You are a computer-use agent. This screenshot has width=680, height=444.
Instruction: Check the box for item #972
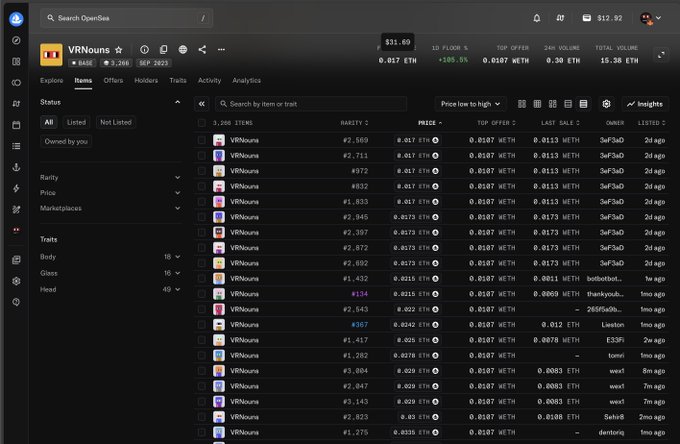pos(202,171)
